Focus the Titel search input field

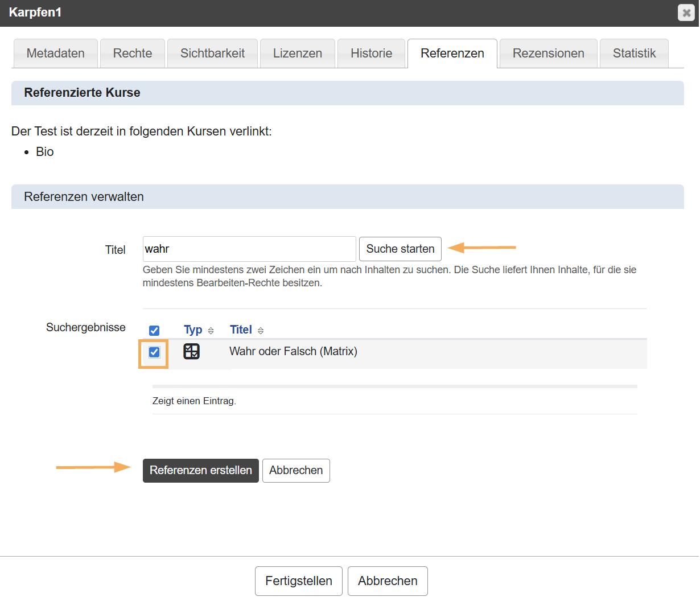click(x=249, y=249)
